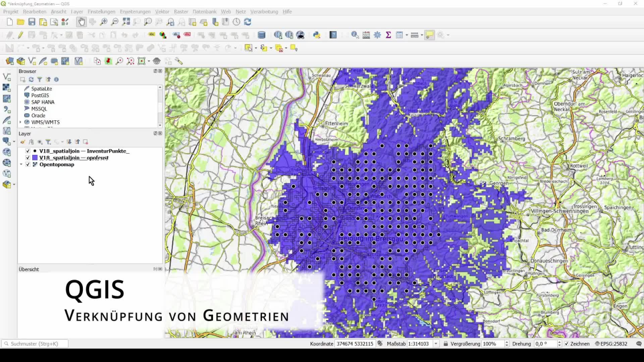644x362 pixels.
Task: Increase the Drehung rotation spinner
Action: click(559, 342)
